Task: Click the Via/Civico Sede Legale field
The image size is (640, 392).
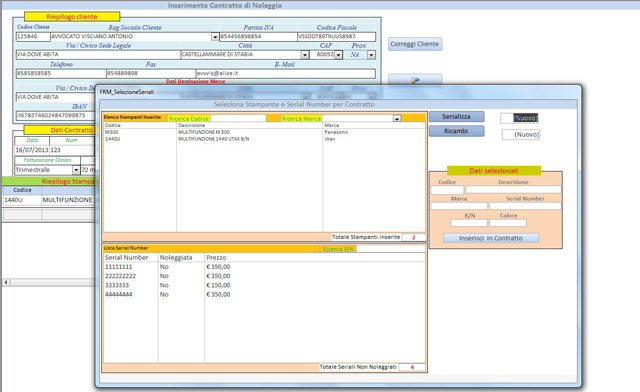Action: [x=98, y=55]
